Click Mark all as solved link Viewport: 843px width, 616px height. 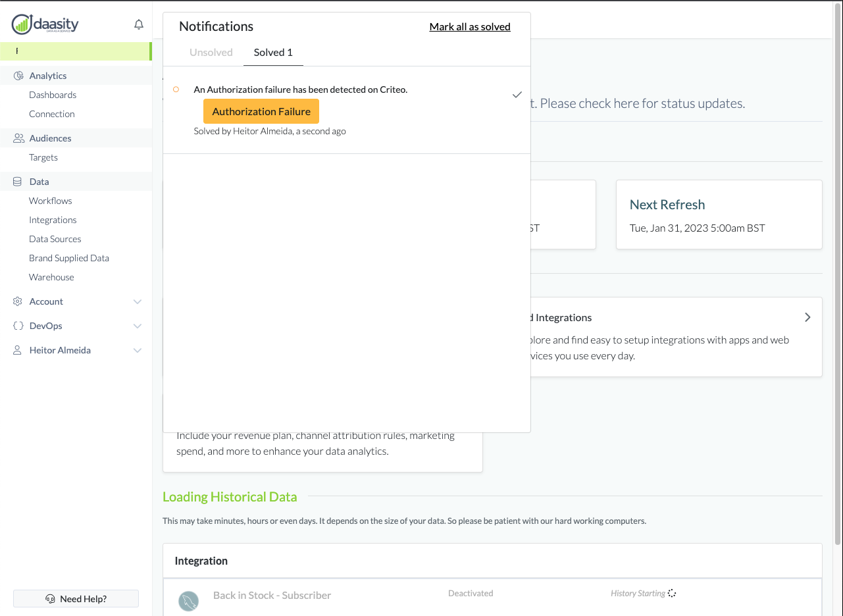point(470,27)
